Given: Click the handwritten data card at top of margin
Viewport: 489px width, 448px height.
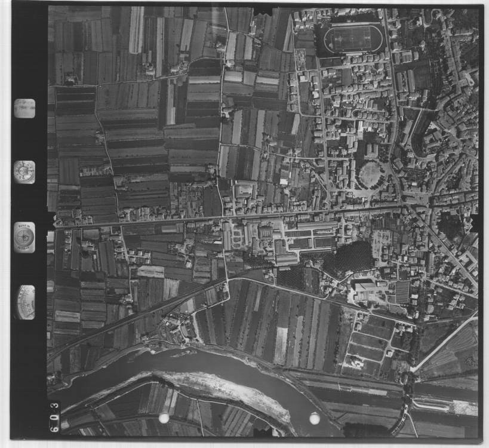Looking at the screenshot, I should 24,108.
